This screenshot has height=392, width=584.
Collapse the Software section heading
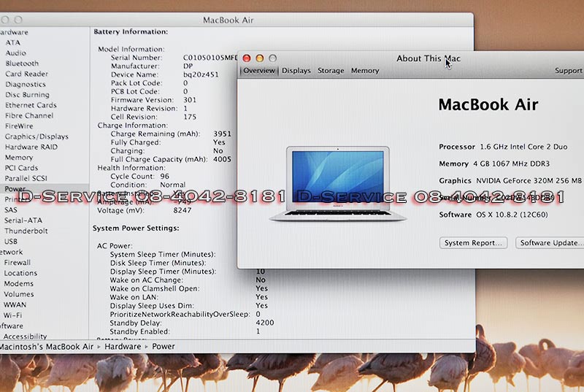tap(11, 326)
